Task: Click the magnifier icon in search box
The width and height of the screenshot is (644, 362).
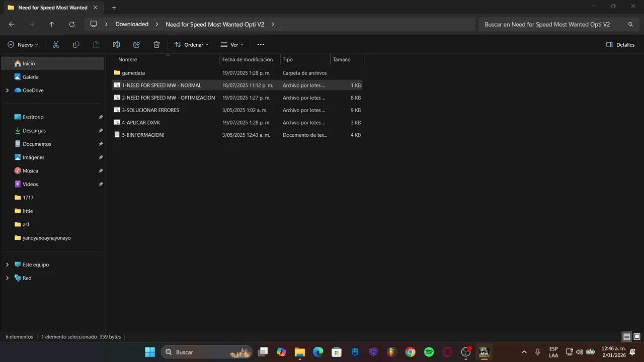Action: tap(631, 24)
